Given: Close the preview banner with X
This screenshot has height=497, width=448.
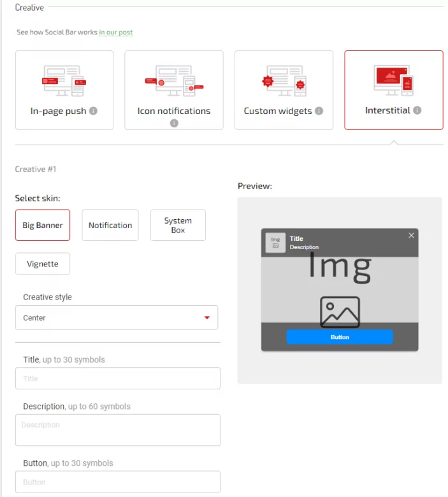Looking at the screenshot, I should coord(411,236).
